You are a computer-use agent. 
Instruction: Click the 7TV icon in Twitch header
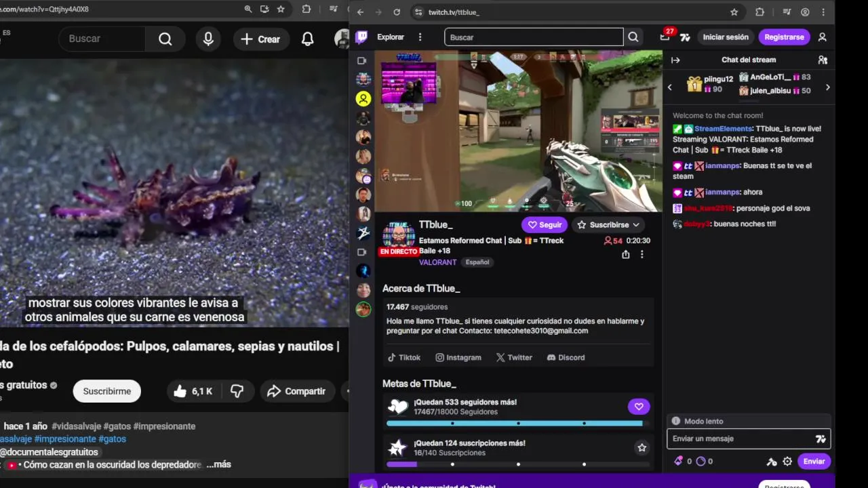pos(685,37)
